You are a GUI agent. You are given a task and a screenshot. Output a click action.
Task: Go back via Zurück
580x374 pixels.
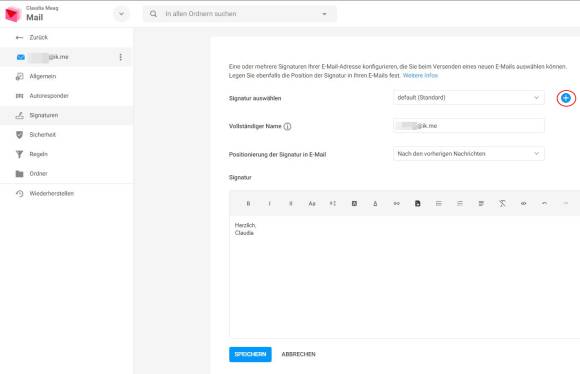pyautogui.click(x=32, y=37)
